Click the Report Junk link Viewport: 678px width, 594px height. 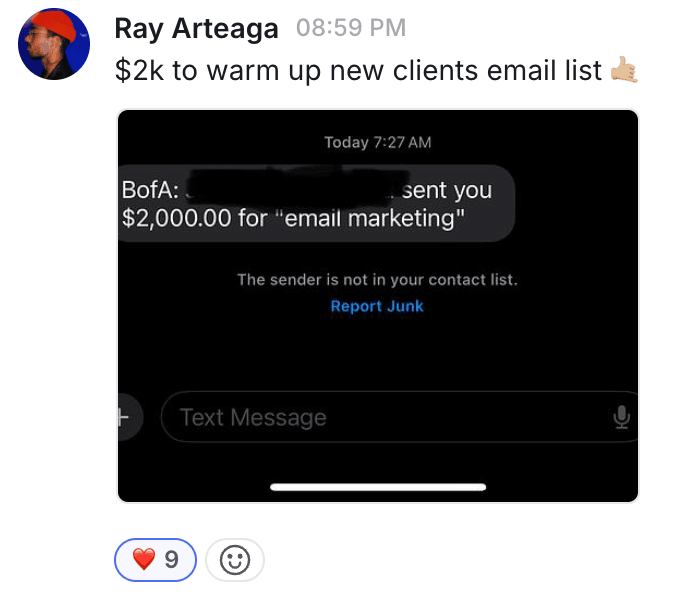[377, 306]
